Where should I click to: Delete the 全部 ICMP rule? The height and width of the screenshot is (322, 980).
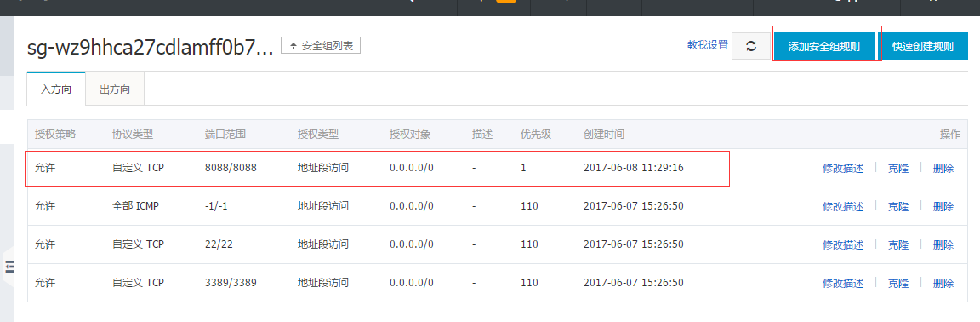click(943, 206)
